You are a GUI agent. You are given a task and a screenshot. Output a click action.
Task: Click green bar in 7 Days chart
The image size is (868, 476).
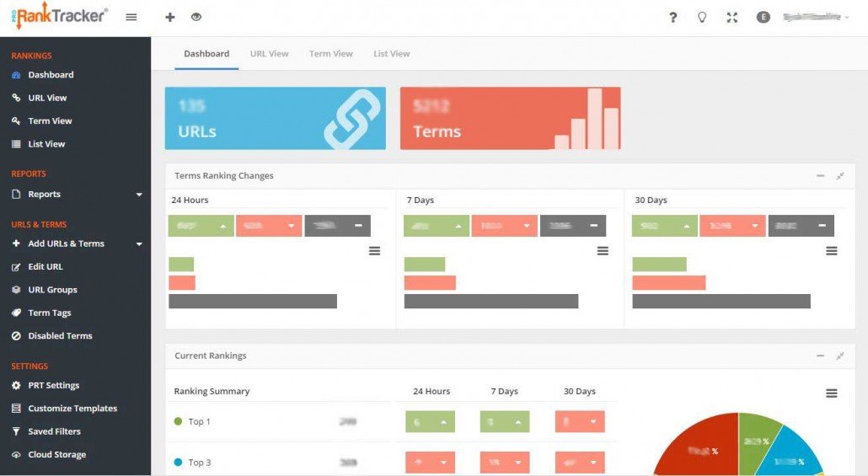click(x=425, y=264)
